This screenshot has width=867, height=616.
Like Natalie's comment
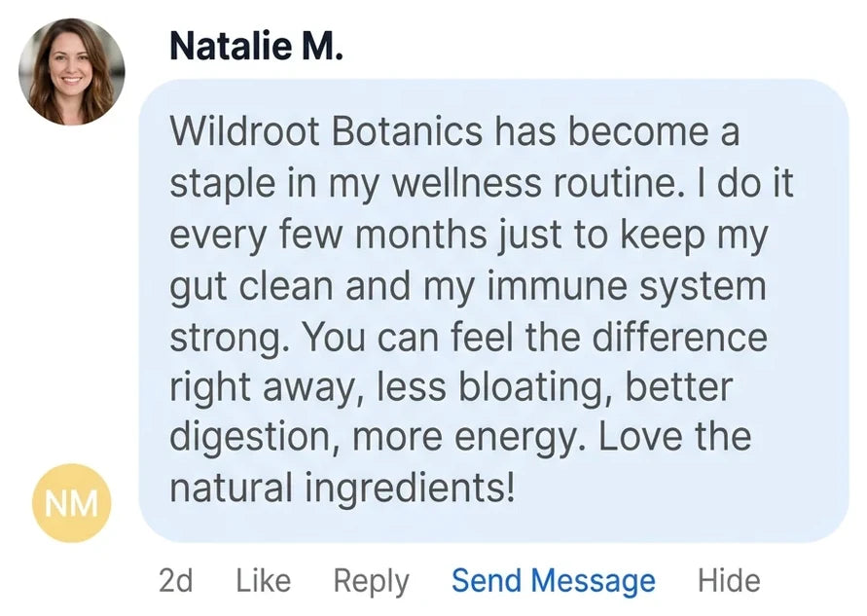[x=263, y=581]
